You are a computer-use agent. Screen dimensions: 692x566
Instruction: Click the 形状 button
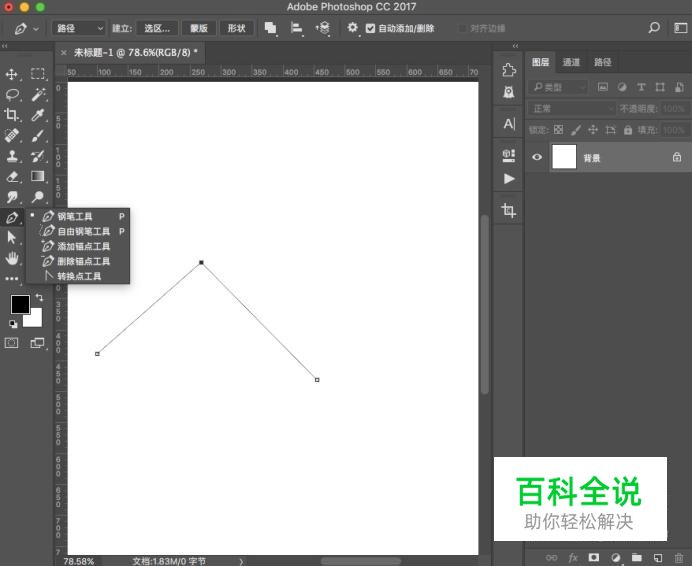coord(237,28)
